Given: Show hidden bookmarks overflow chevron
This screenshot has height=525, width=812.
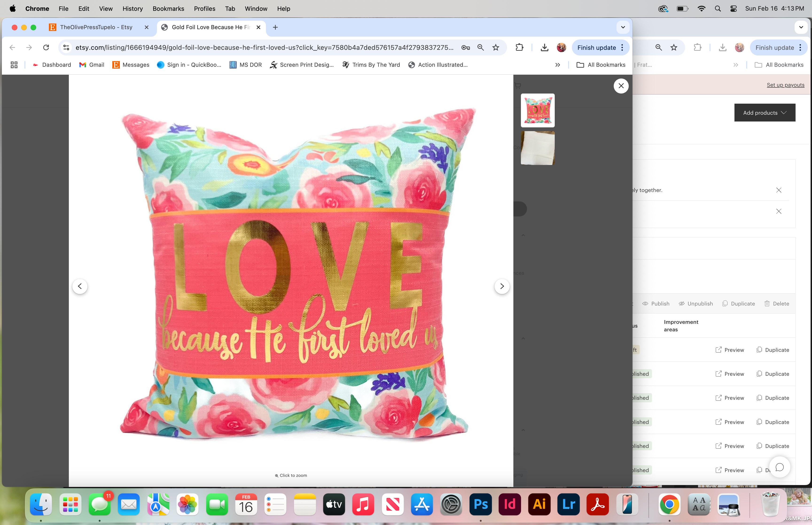Looking at the screenshot, I should coord(558,65).
